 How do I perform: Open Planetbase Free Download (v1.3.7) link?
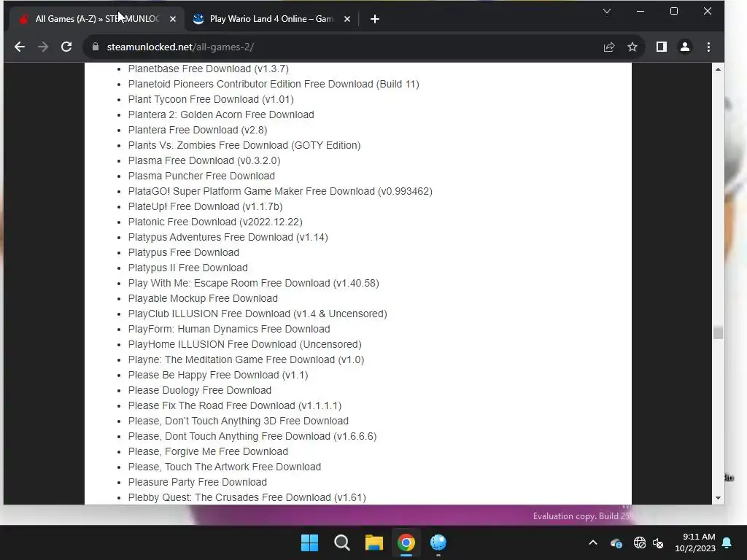point(208,69)
